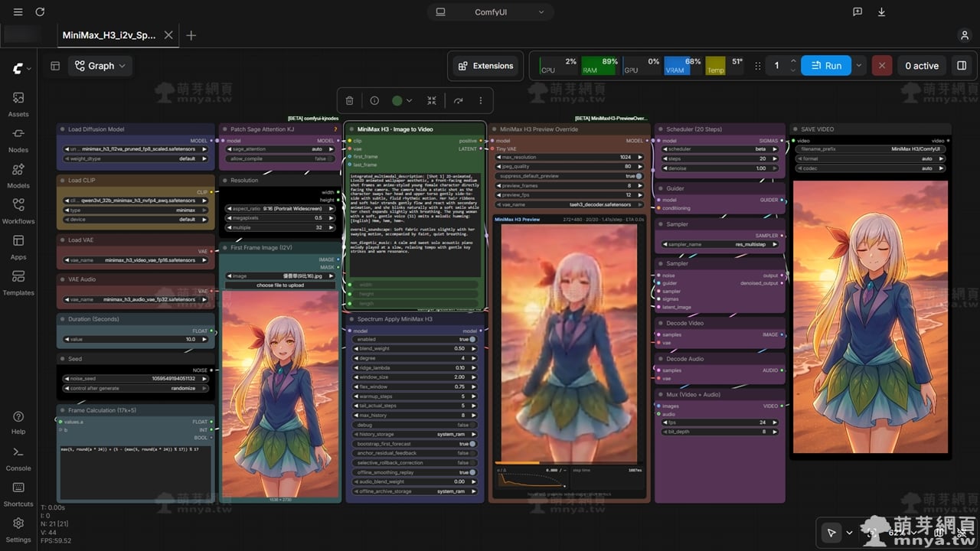The height and width of the screenshot is (551, 980).
Task: Show node info from selection toolbar
Action: pos(374,100)
